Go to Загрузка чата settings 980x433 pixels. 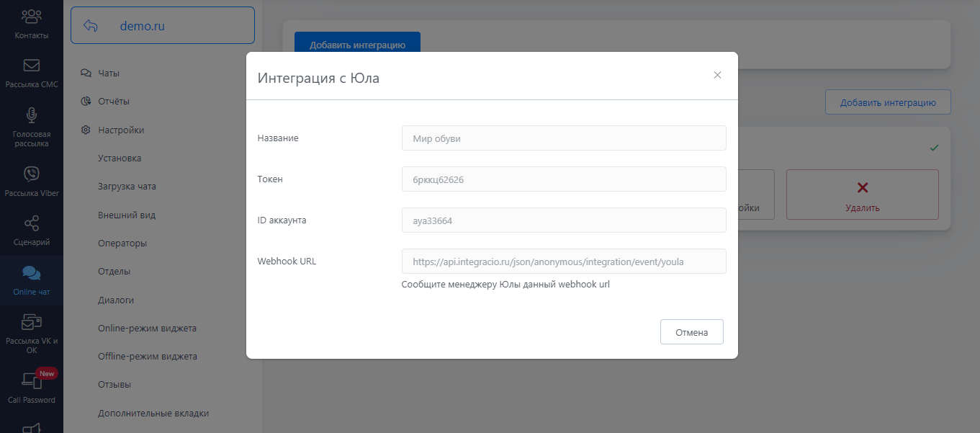click(x=127, y=187)
